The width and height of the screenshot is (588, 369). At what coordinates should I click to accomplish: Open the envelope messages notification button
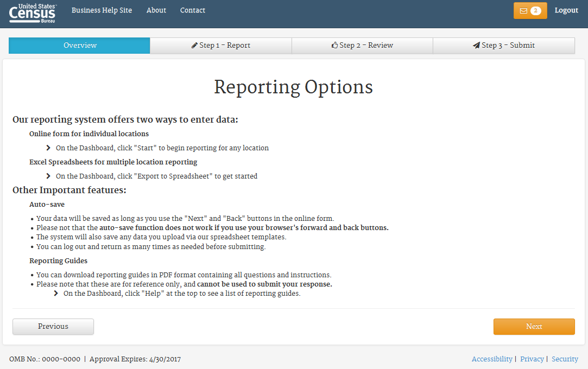click(530, 11)
